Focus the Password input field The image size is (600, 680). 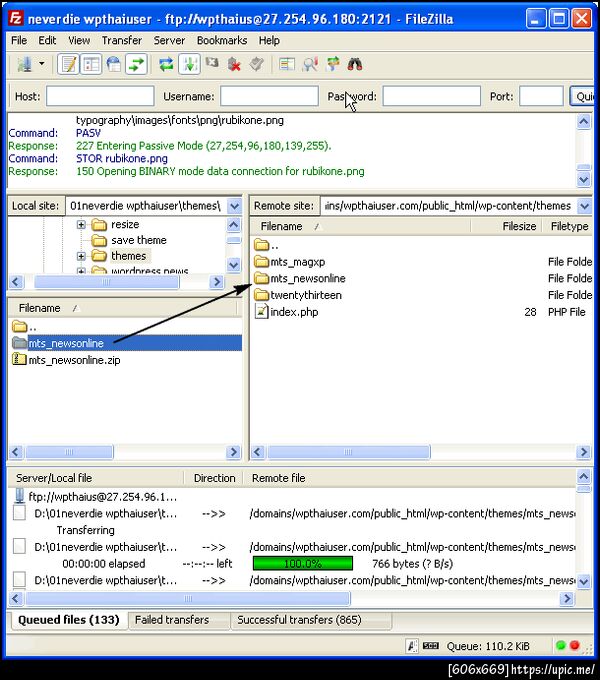431,96
